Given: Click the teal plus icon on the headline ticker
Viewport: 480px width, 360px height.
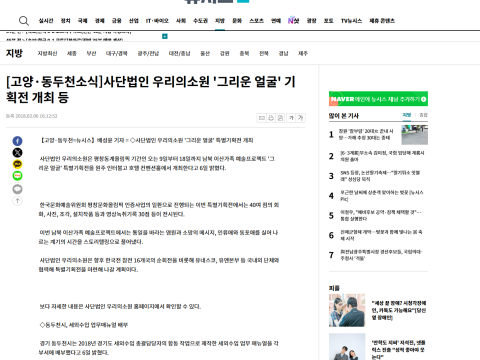Looking at the screenshot, I should pyautogui.click(x=165, y=36).
